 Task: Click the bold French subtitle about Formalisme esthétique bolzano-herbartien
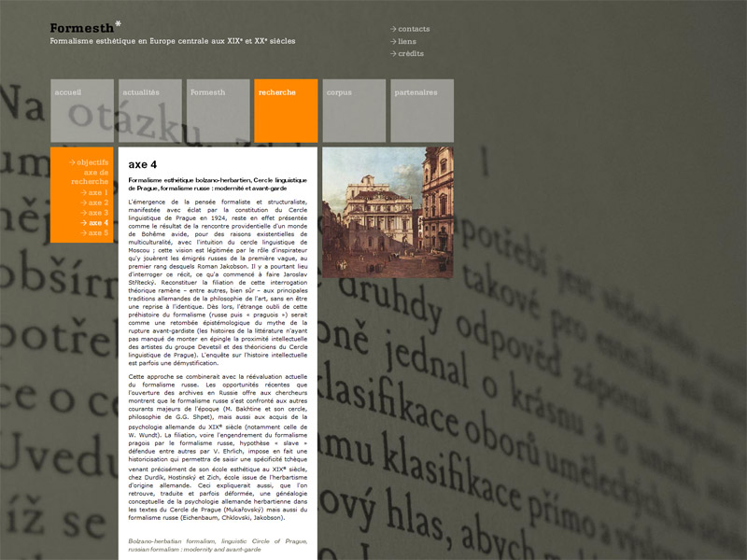[x=218, y=184]
